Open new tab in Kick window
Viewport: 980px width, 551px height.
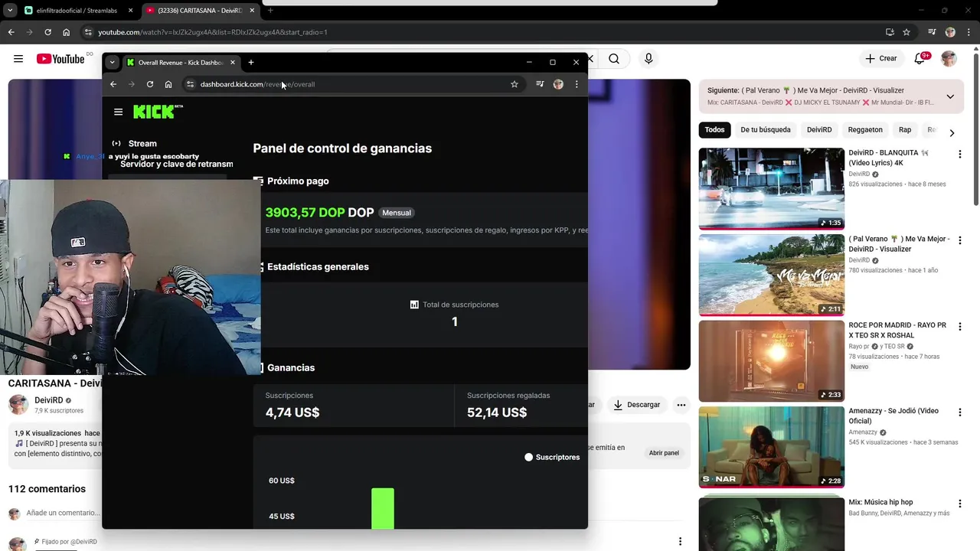pyautogui.click(x=250, y=63)
